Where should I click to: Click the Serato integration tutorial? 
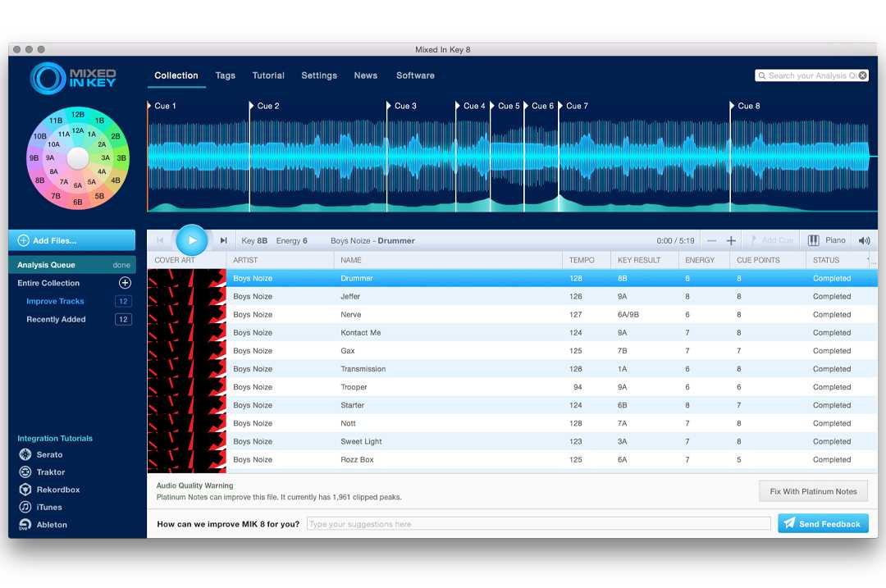point(48,454)
